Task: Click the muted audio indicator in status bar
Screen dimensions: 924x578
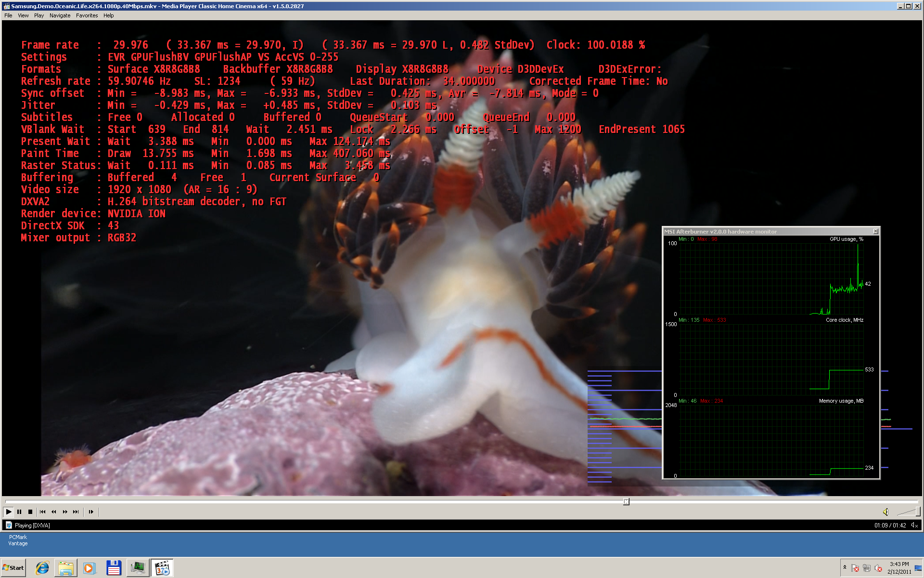Action: click(x=914, y=525)
